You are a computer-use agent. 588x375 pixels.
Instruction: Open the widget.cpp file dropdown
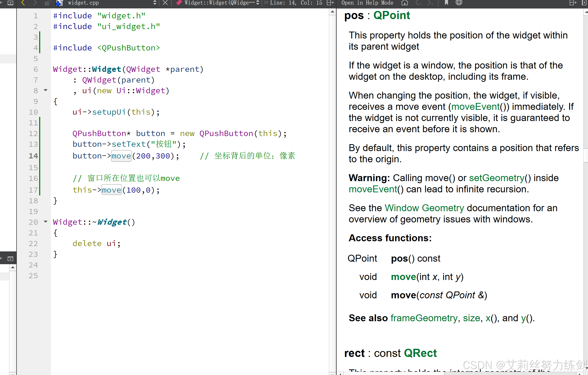coord(155,3)
